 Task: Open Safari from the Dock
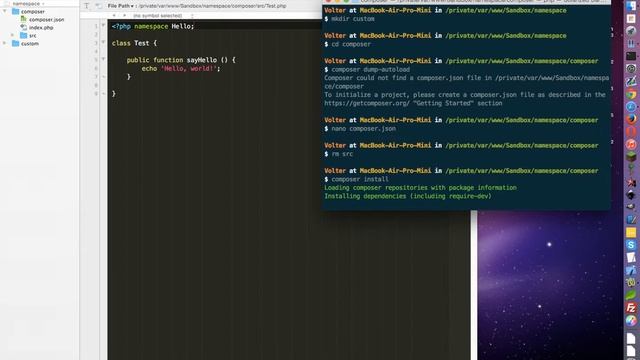(631, 107)
